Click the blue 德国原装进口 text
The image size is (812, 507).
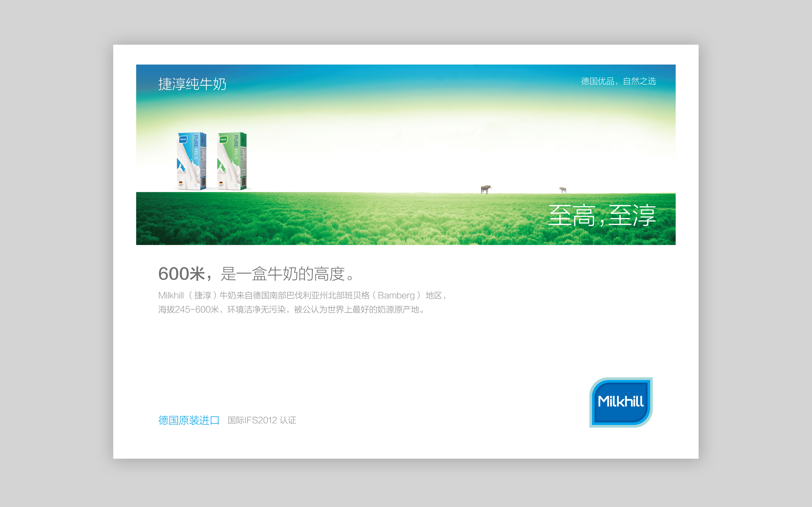(189, 420)
